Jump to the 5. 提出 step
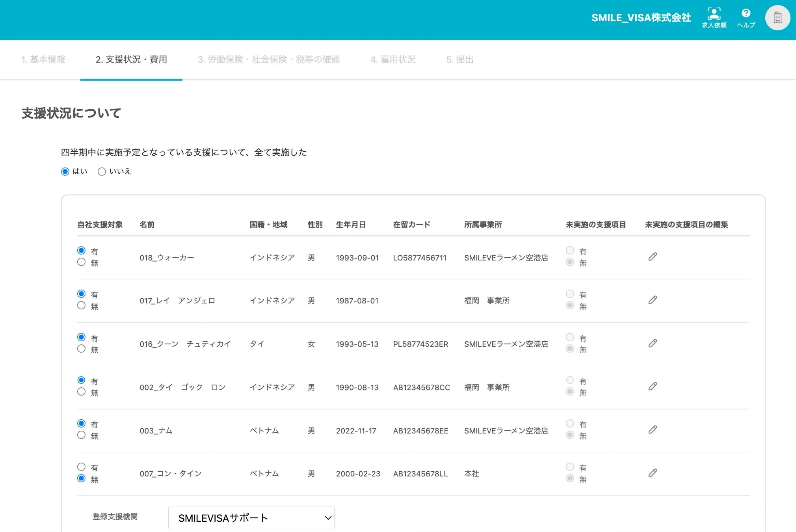 459,60
